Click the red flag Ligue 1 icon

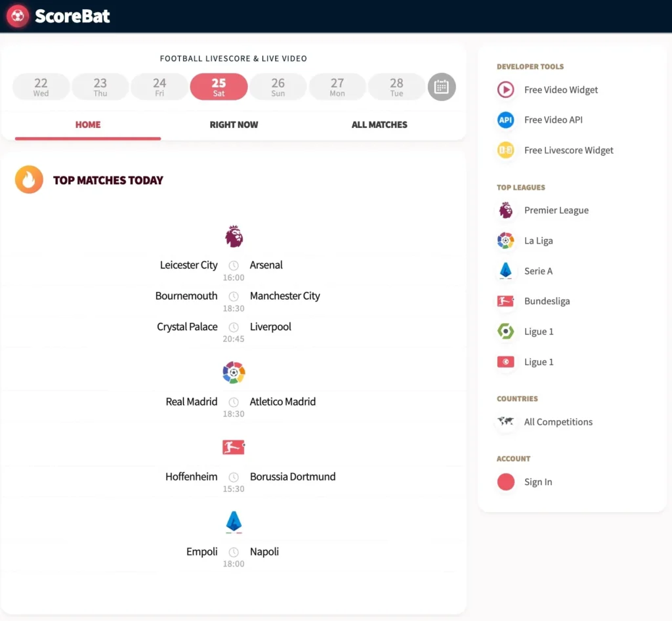point(506,362)
